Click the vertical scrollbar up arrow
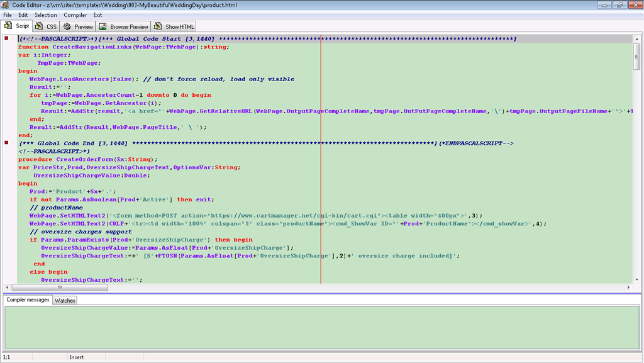 (x=636, y=39)
